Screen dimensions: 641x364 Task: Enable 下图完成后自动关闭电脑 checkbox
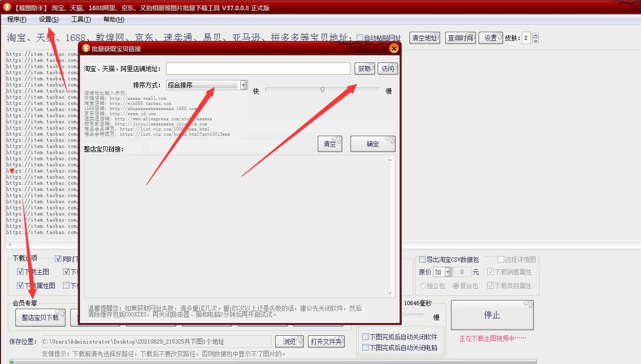coord(365,348)
